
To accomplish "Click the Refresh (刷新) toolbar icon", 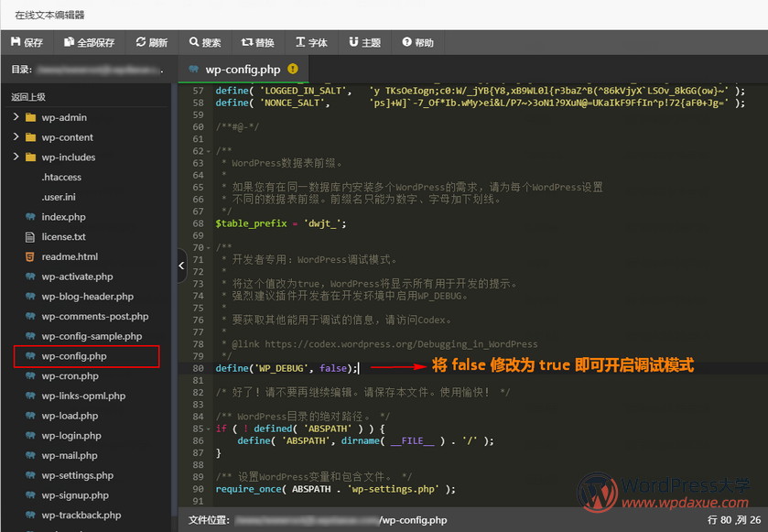I will coord(151,42).
